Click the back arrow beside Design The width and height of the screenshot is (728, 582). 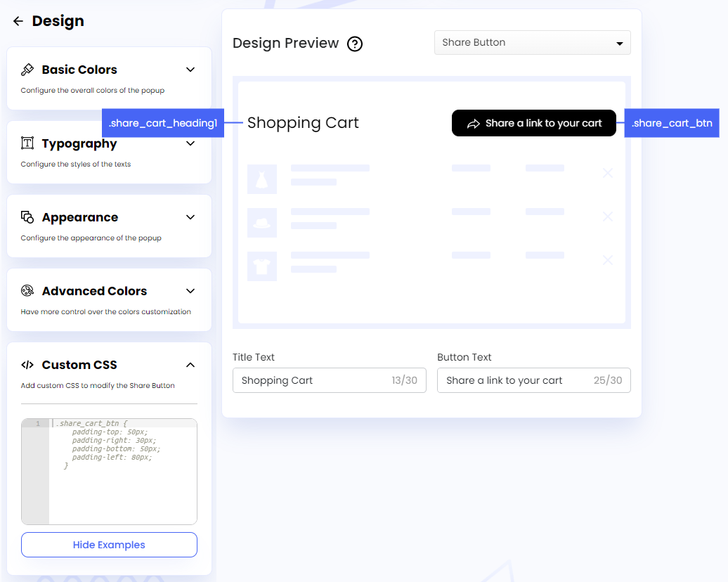[x=18, y=21]
